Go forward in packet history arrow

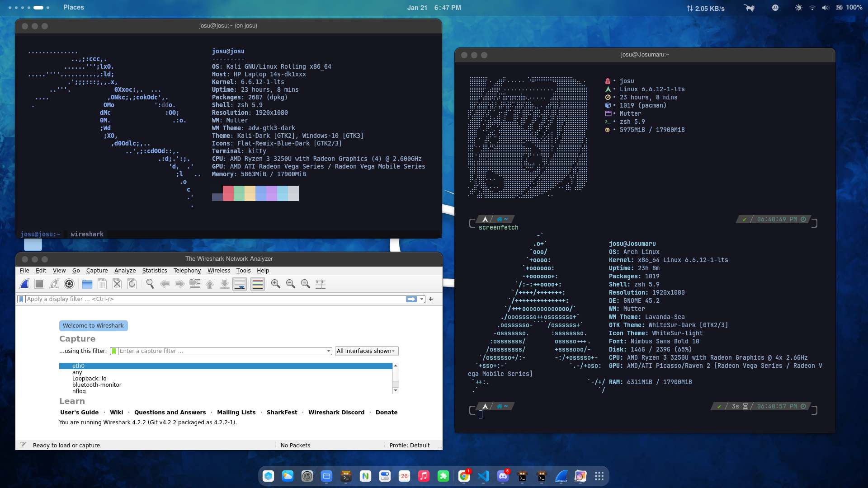180,284
